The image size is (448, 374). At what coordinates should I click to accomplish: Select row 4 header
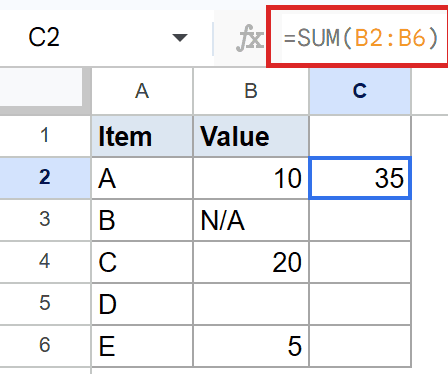pyautogui.click(x=45, y=262)
